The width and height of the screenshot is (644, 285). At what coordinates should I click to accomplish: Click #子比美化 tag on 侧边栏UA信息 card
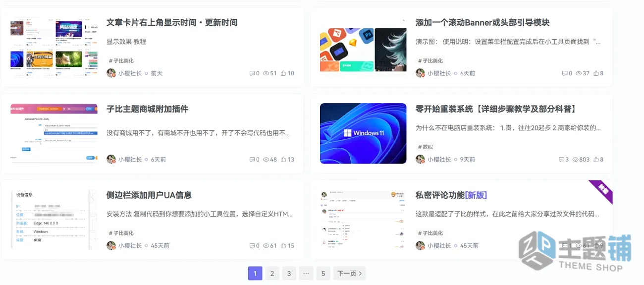pyautogui.click(x=121, y=233)
